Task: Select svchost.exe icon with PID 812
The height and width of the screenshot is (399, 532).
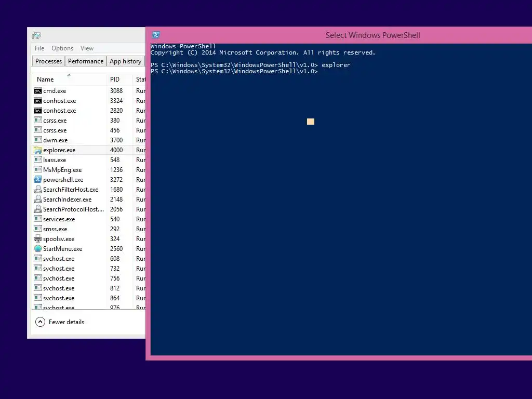Action: [37, 288]
